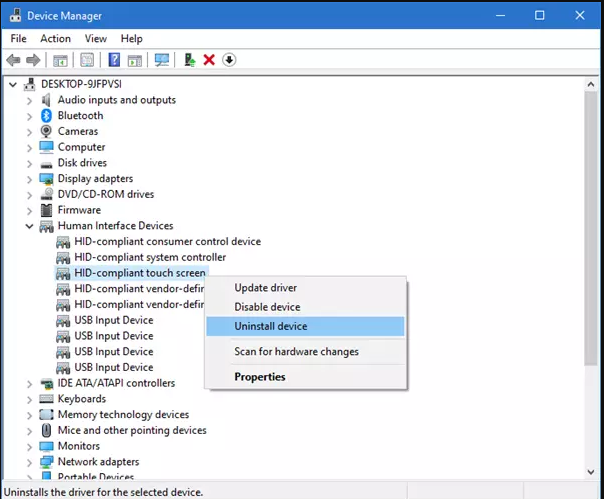Select Properties in the context menu
Viewport: 604px width, 499px height.
coord(259,377)
